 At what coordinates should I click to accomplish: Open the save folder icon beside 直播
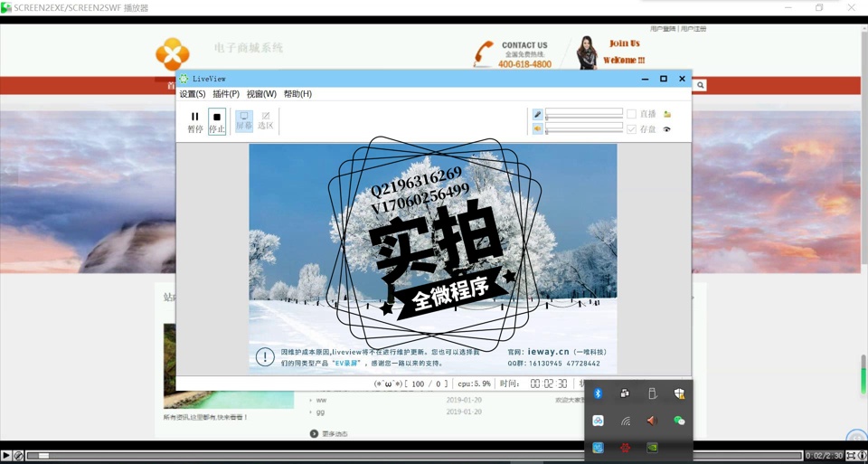point(667,114)
